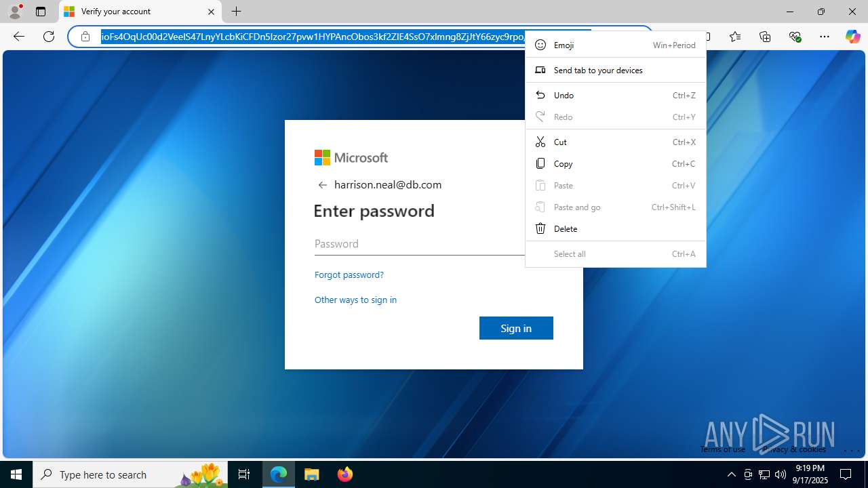Choose Undo from context menu
This screenshot has width=868, height=488.
[616, 95]
